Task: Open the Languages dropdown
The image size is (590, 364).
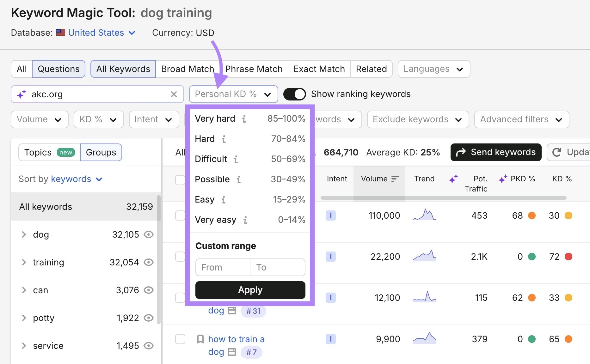Action: click(x=434, y=69)
